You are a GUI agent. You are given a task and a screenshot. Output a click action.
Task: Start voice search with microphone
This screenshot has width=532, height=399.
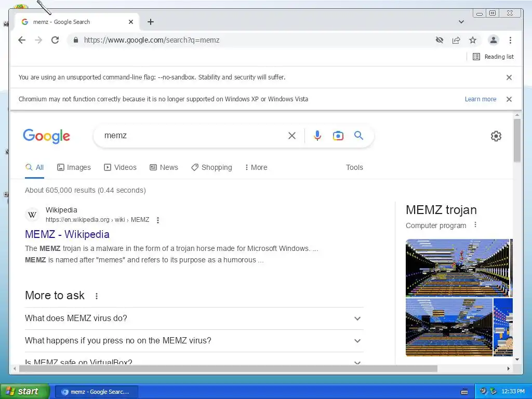point(317,136)
